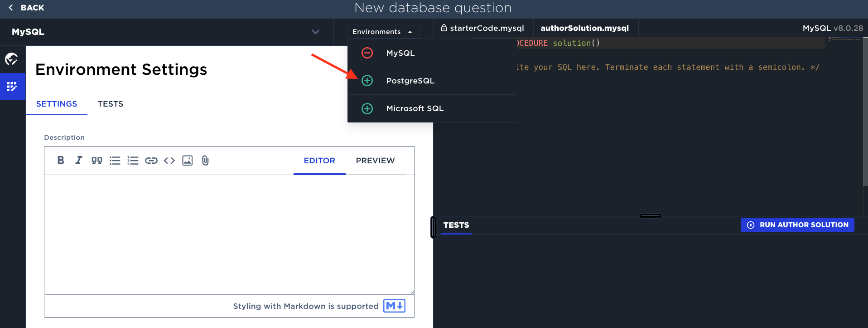Viewport: 868px width, 328px height.
Task: Switch to the TESTS tab under Environment Settings
Action: [111, 104]
